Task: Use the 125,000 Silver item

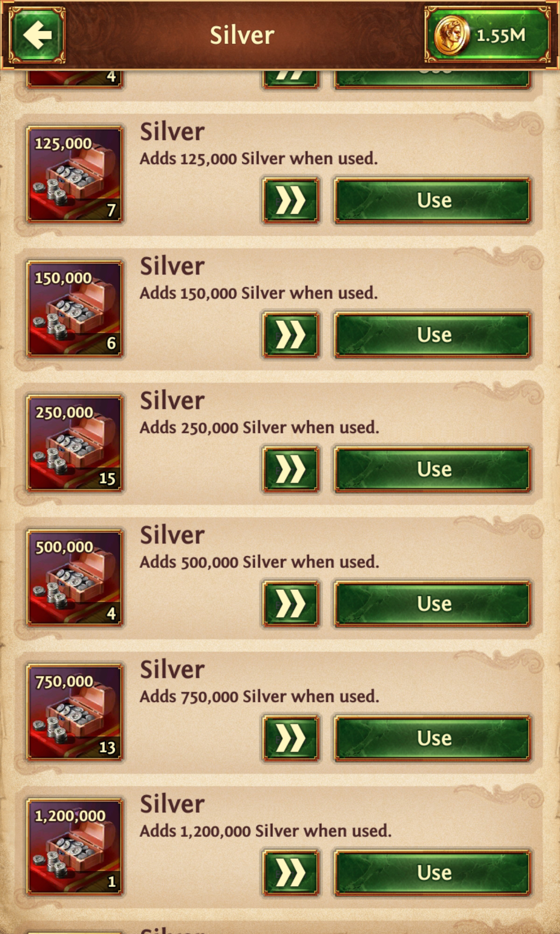Action: tap(433, 201)
